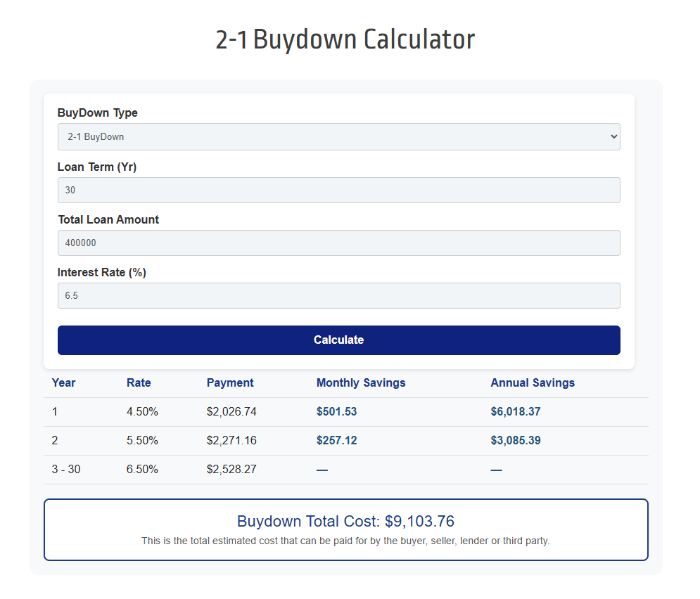700x599 pixels.
Task: Click the Interest Rate (%) label
Action: pyautogui.click(x=102, y=273)
